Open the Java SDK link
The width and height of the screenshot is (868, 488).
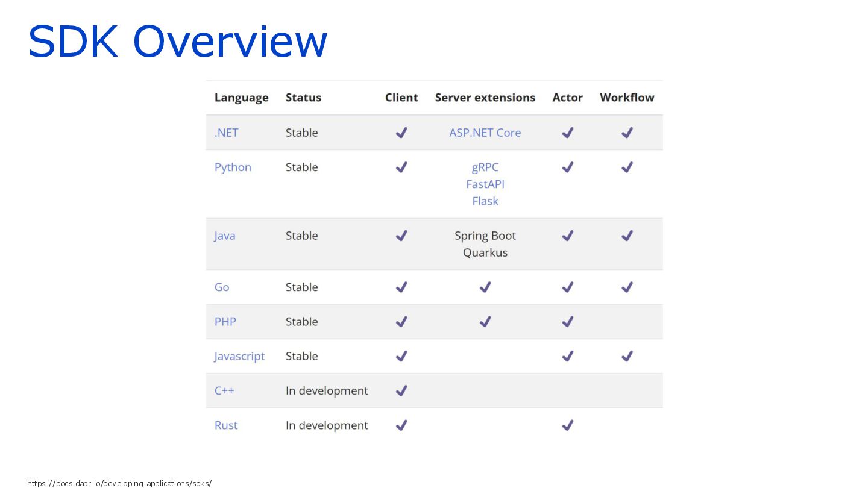pyautogui.click(x=225, y=236)
